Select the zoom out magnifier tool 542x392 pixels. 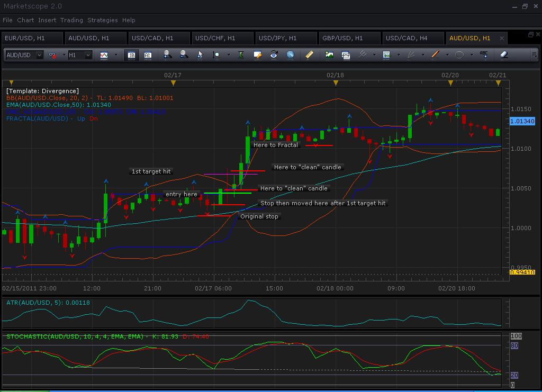click(184, 54)
